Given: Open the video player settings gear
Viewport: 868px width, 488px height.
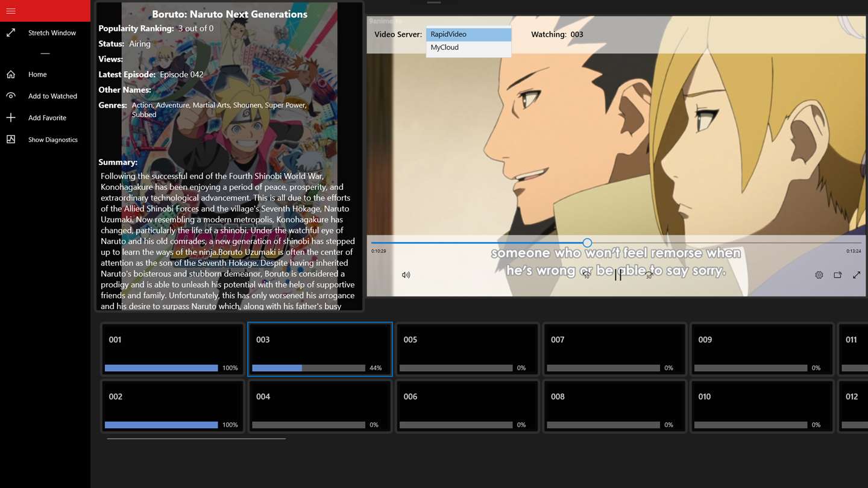Looking at the screenshot, I should tap(819, 275).
